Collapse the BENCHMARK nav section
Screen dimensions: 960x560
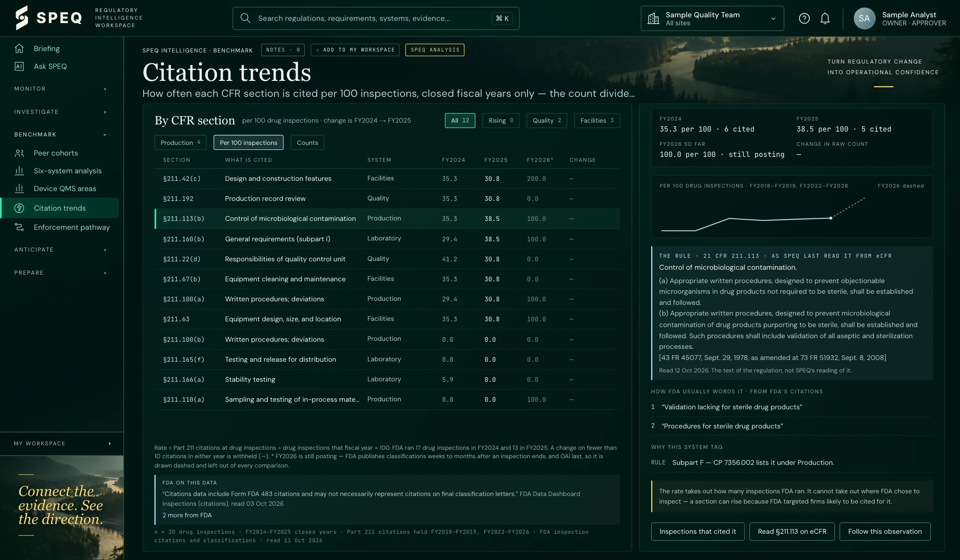coord(61,135)
